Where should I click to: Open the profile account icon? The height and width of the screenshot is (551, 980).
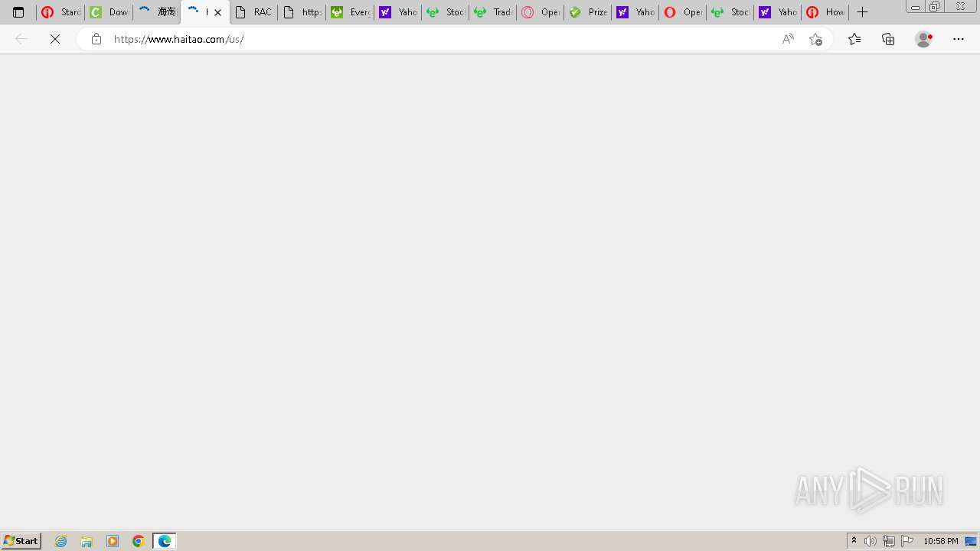(924, 39)
